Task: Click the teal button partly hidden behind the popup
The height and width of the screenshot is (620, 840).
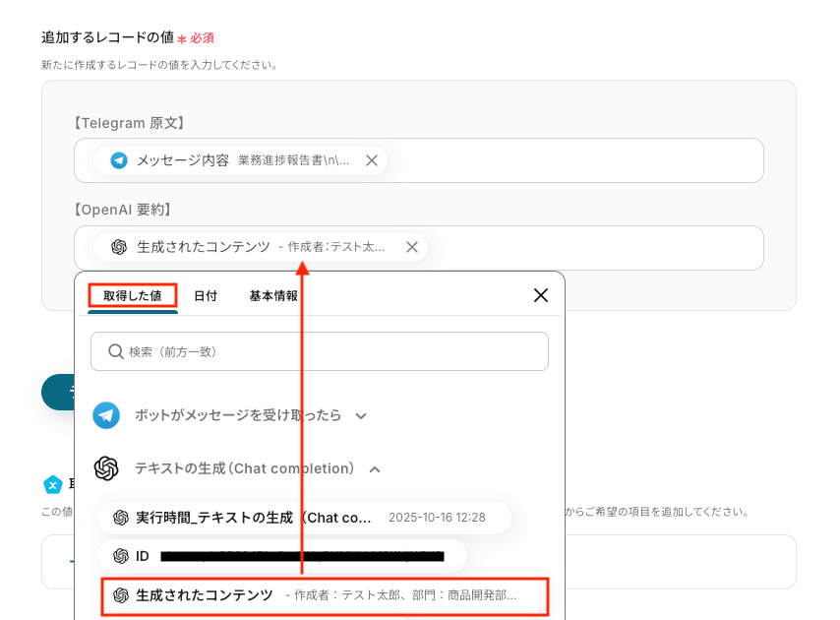Action: 58,393
